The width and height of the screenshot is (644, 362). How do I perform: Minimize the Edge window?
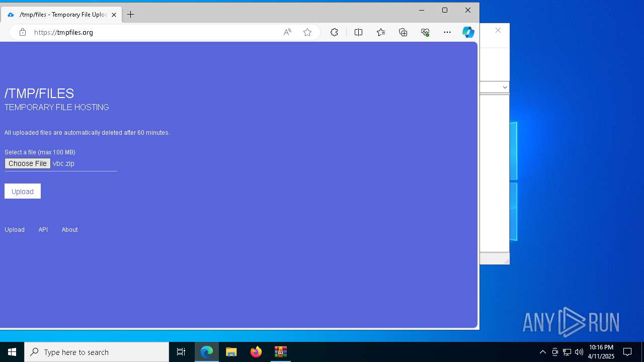pos(422,10)
